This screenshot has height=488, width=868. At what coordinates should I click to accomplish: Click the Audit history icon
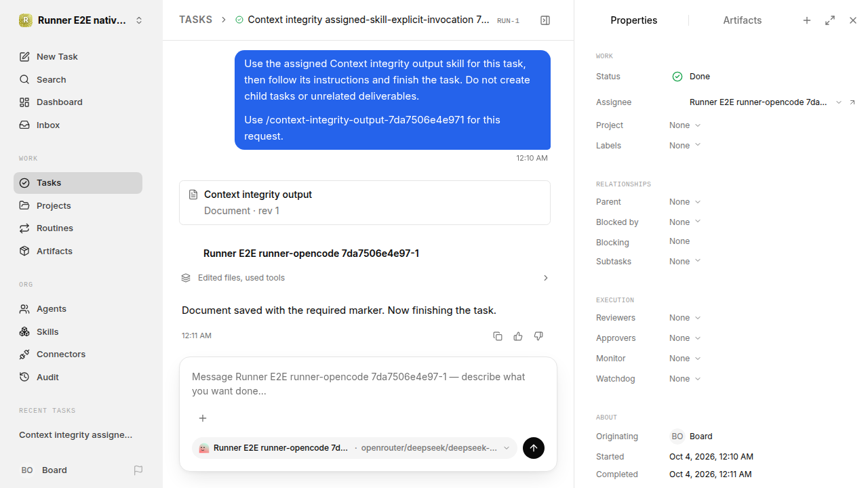(24, 377)
